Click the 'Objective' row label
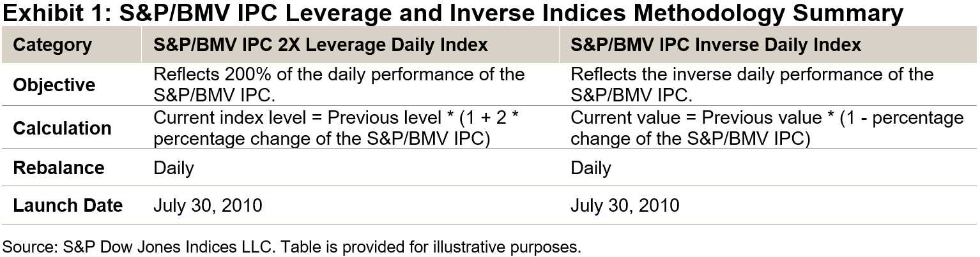Image resolution: width=980 pixels, height=257 pixels. tap(54, 85)
